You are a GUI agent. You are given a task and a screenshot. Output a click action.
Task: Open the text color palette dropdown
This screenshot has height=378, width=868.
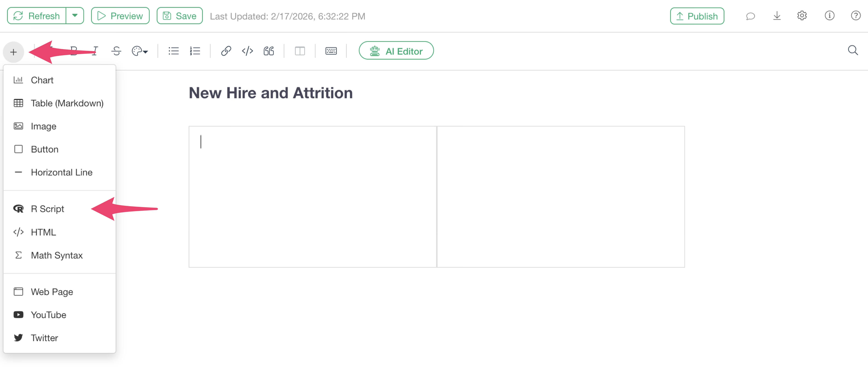coord(139,51)
